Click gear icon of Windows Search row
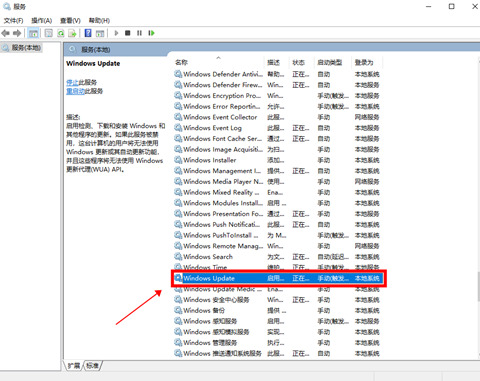Image resolution: width=480 pixels, height=381 pixels. click(178, 257)
